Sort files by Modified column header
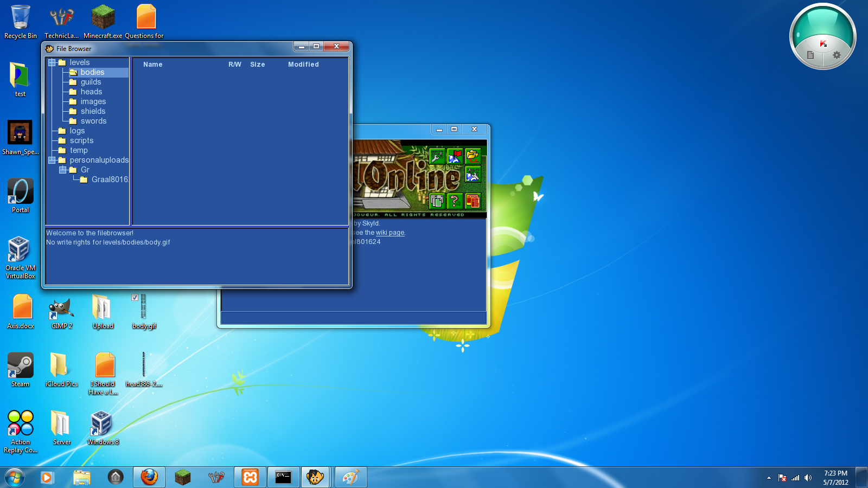The height and width of the screenshot is (488, 868). [303, 65]
